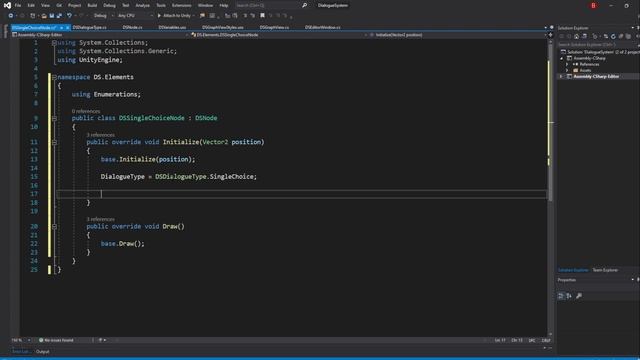Click the Alphabetical sort icon in Properties
The image size is (640, 360).
click(x=569, y=296)
